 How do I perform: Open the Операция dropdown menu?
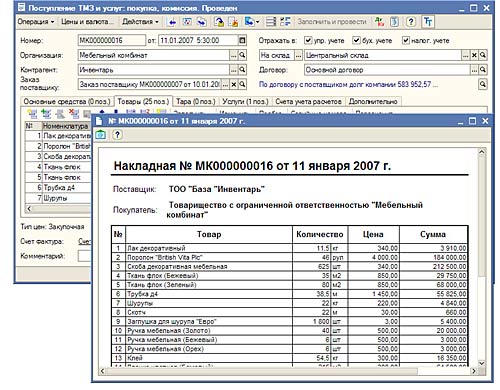(x=36, y=22)
